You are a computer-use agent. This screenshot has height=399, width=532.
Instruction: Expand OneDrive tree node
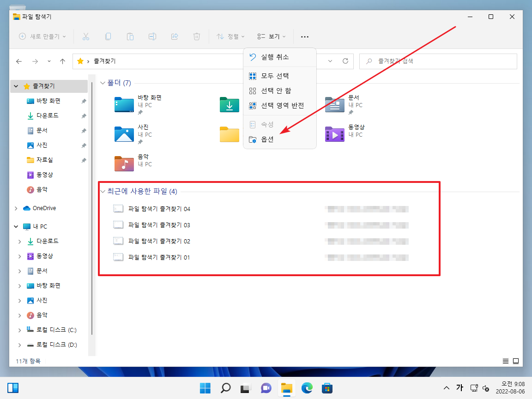tap(16, 208)
